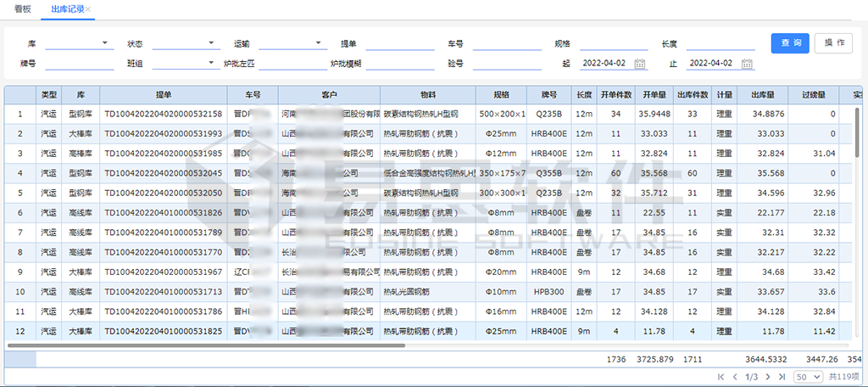Open the 班组 dropdown selector

(212, 64)
